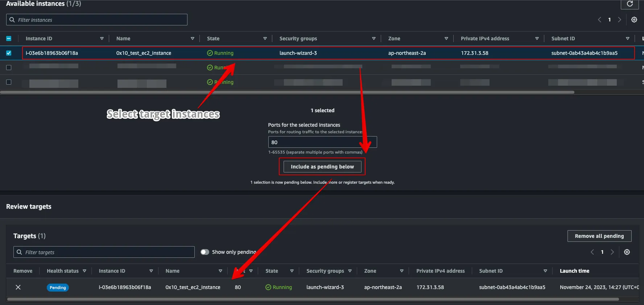Viewport: 644px width, 305px height.
Task: Open Targets table preferences gear
Action: 627,252
